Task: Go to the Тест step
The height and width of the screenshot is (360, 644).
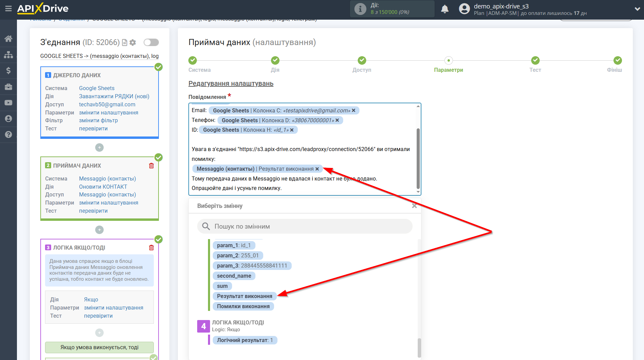Action: 535,61
